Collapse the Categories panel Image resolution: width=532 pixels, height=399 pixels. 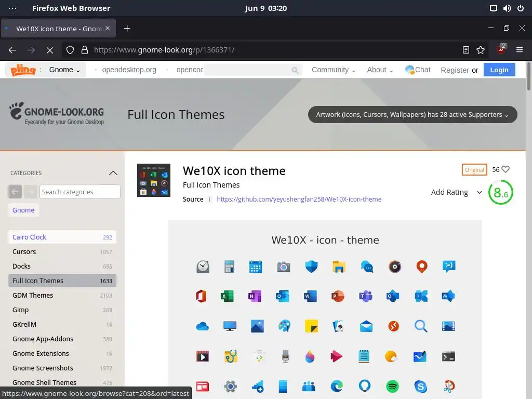[113, 173]
